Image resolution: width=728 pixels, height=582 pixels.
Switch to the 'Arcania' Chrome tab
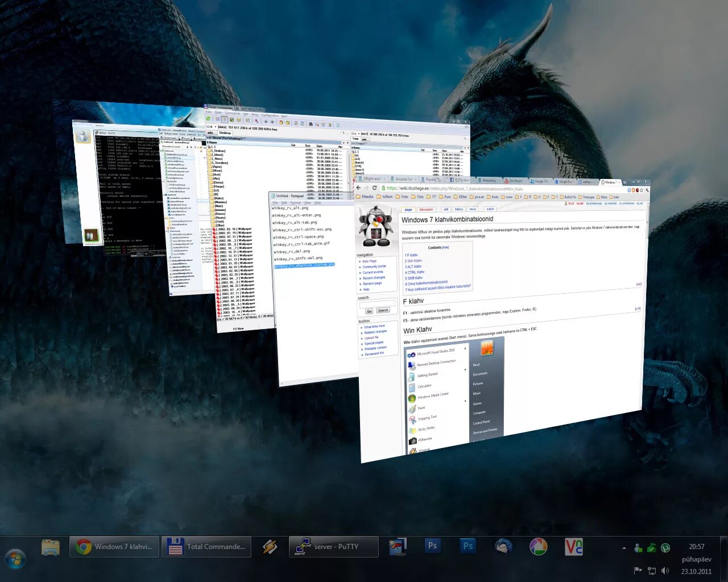(x=403, y=179)
